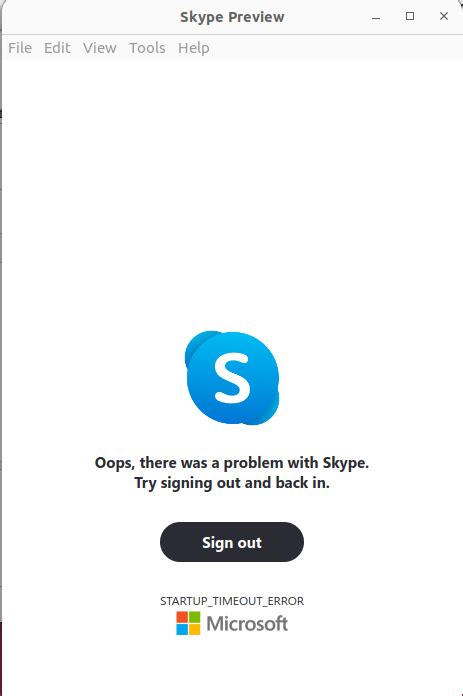Open the Edit menu
Image resolution: width=463 pixels, height=696 pixels.
pyautogui.click(x=57, y=47)
